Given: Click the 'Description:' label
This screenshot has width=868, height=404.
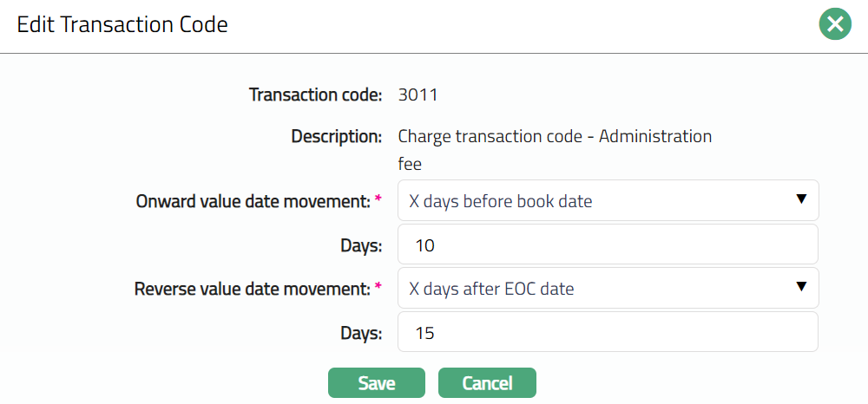Looking at the screenshot, I should [x=337, y=136].
